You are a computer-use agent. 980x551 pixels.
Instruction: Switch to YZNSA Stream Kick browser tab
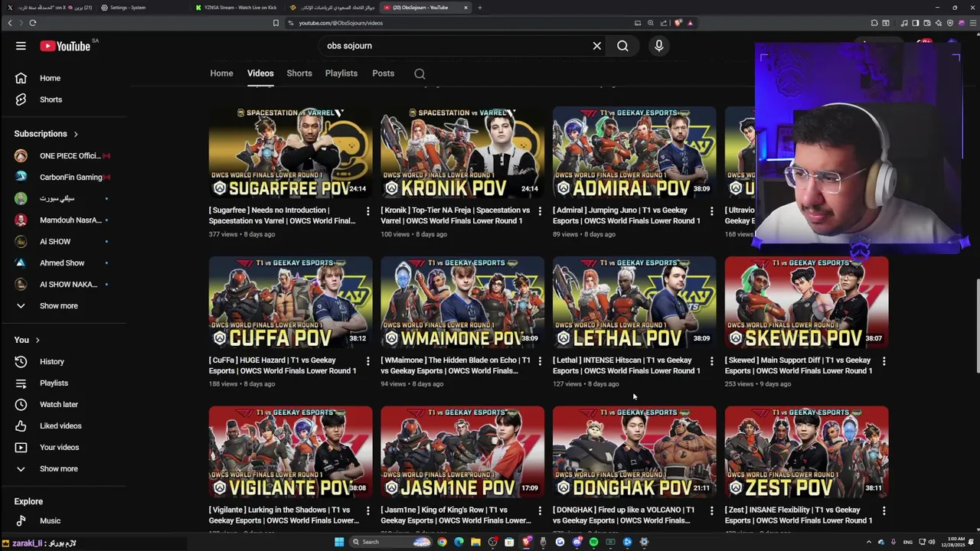coord(237,8)
